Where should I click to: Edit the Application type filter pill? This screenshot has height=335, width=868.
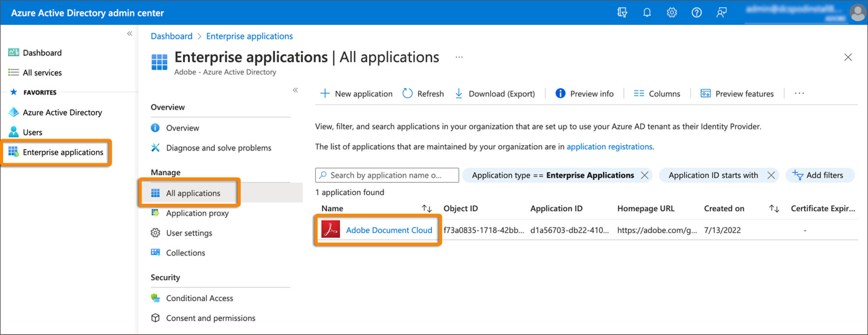[x=552, y=175]
